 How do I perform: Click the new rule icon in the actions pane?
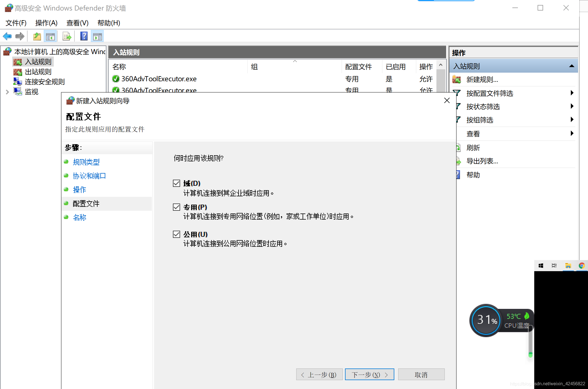[x=456, y=80]
